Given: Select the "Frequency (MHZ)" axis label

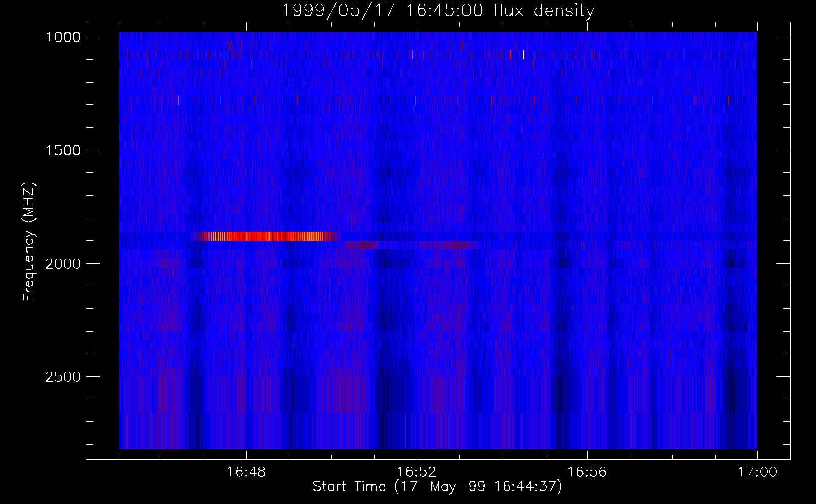Looking at the screenshot, I should pyautogui.click(x=29, y=242).
